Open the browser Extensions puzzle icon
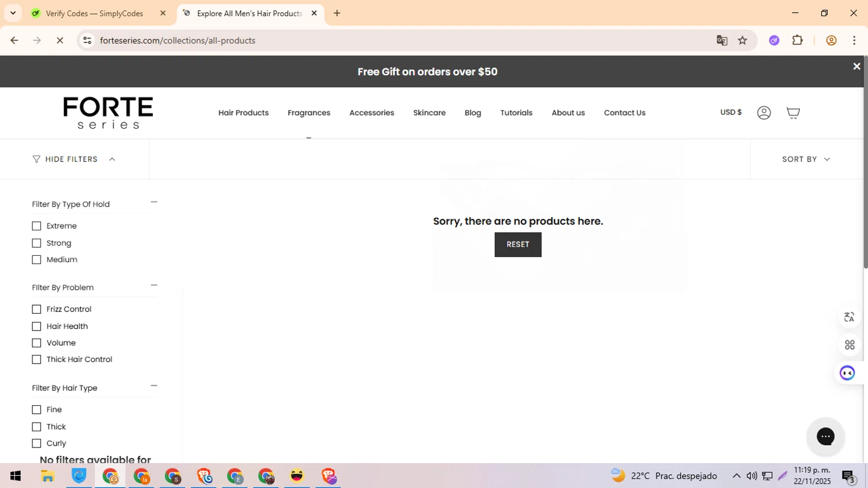868x488 pixels. click(x=797, y=41)
